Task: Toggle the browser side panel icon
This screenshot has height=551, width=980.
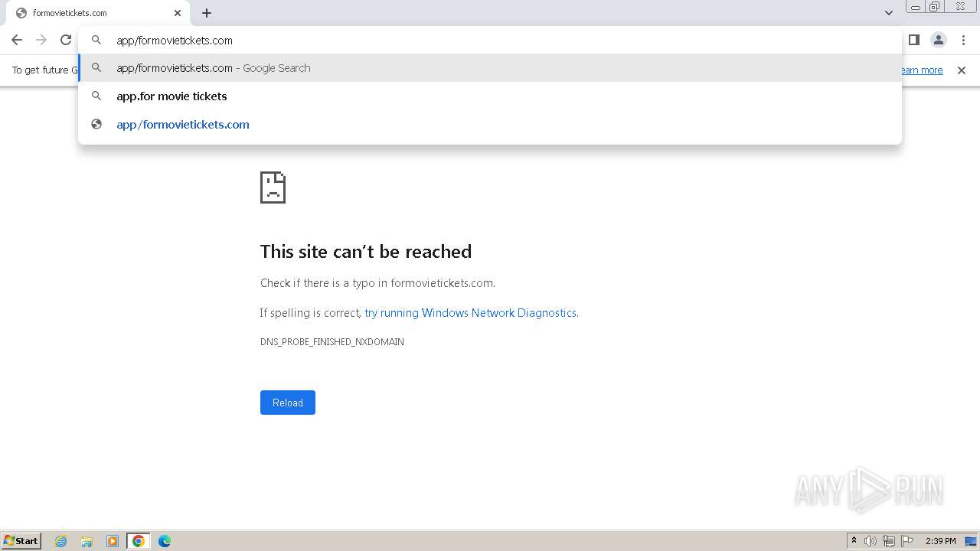Action: click(913, 40)
